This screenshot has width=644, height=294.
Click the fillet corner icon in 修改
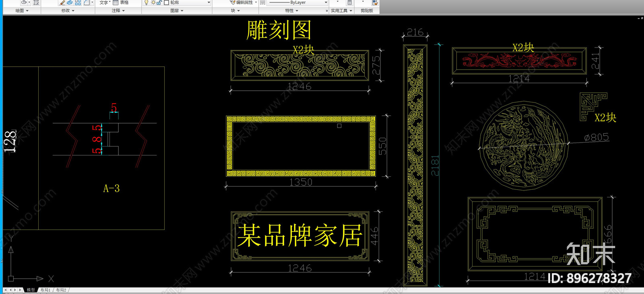(87, 2)
